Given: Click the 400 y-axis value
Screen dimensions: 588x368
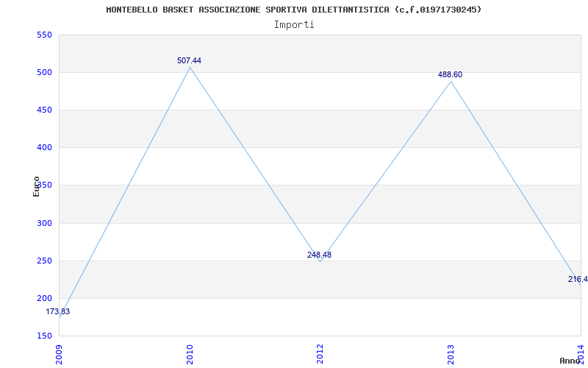Looking at the screenshot, I should [44, 148].
